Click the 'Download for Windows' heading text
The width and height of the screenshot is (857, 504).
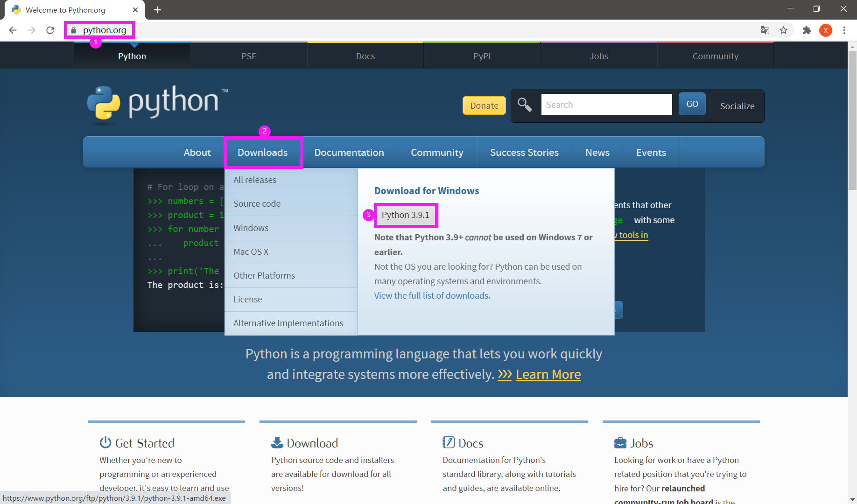427,191
